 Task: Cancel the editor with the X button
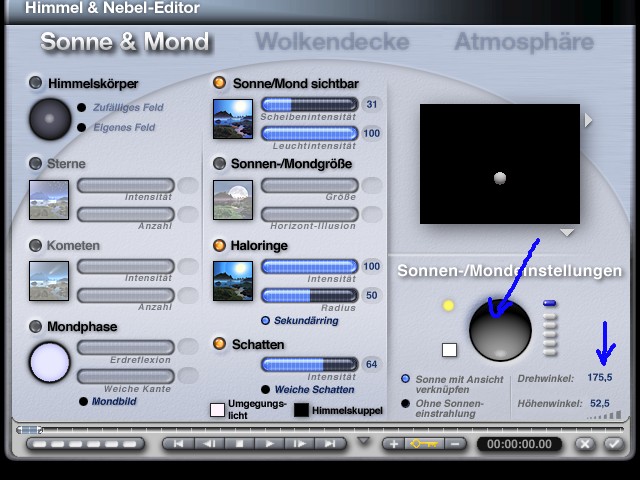click(x=585, y=444)
